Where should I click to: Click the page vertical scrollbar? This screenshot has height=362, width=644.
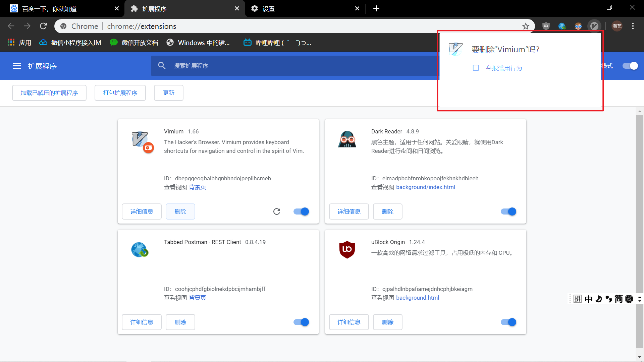coord(640,231)
